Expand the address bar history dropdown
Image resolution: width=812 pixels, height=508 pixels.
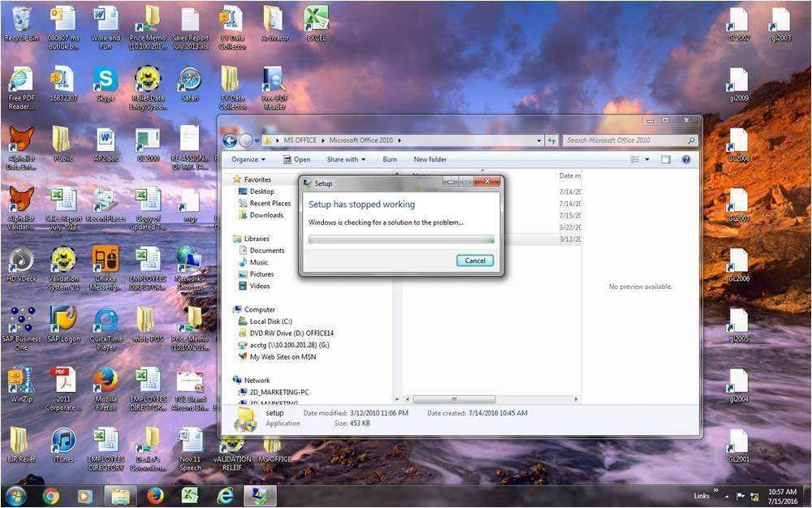click(539, 140)
